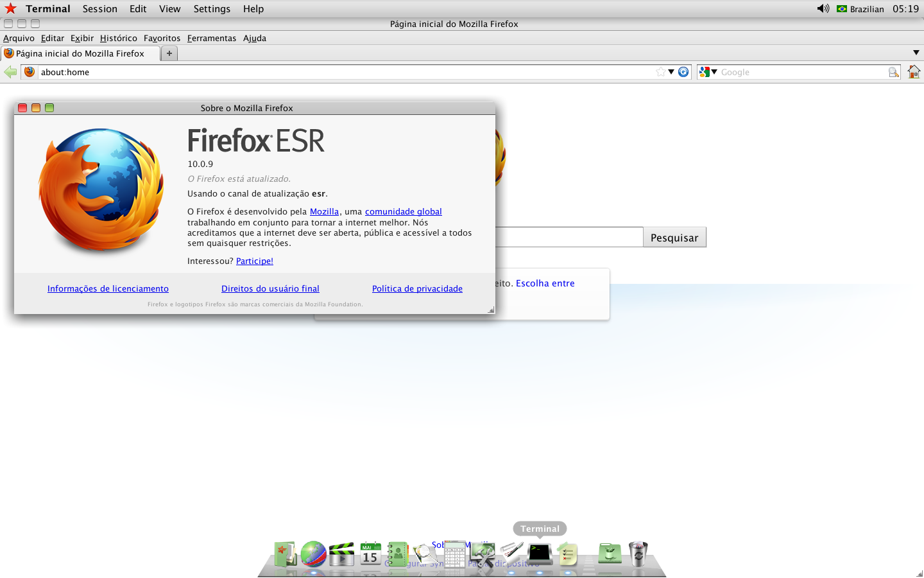The image size is (924, 578).
Task: Open the Favoritos menu
Action: click(x=162, y=38)
